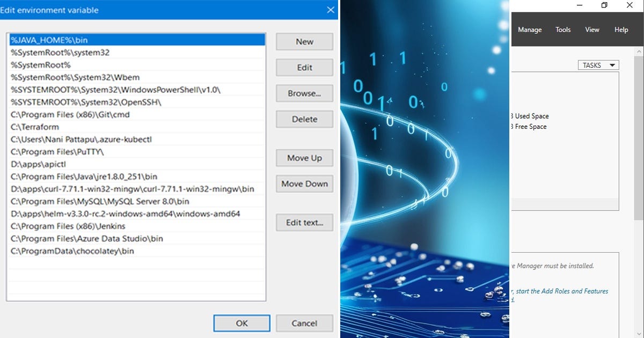This screenshot has height=338, width=644.
Task: Open the Tools menu in Server Manager
Action: click(563, 30)
